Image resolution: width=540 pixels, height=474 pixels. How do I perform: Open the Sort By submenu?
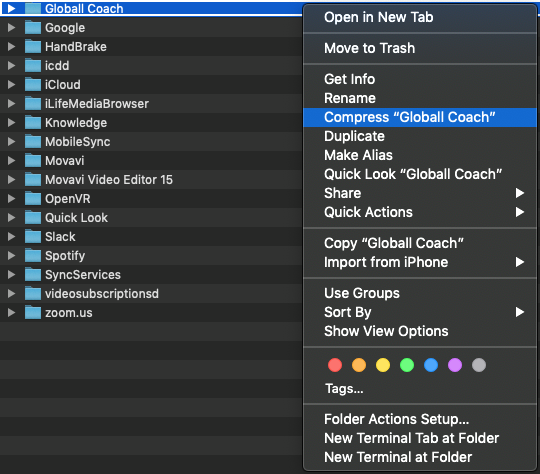pos(420,312)
